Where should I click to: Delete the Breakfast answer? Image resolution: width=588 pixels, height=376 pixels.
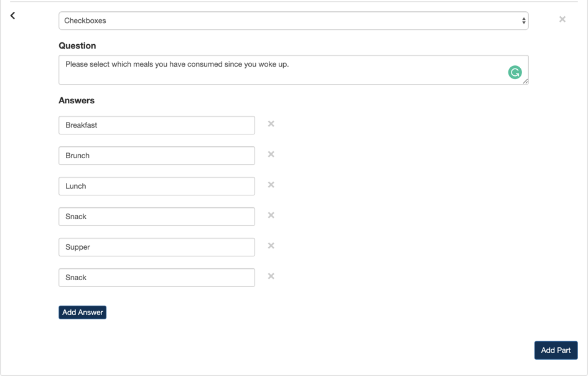pyautogui.click(x=271, y=124)
